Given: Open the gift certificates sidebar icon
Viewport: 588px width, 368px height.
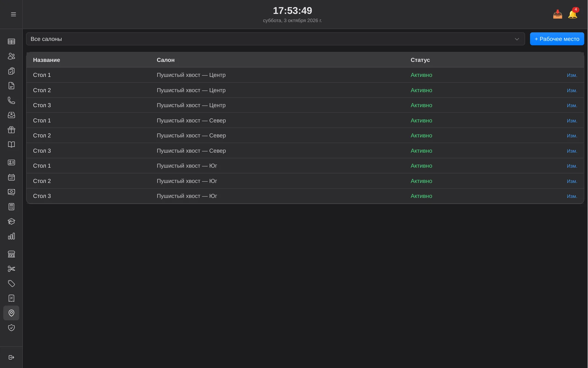Looking at the screenshot, I should click(x=11, y=130).
